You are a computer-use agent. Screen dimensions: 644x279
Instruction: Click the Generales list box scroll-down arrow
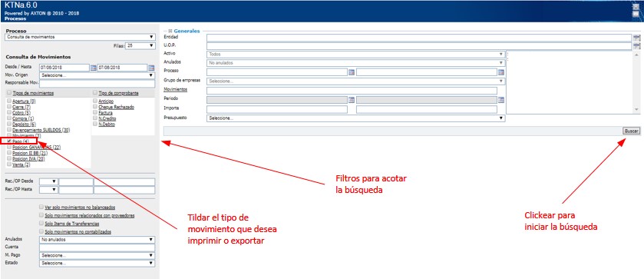point(636,109)
